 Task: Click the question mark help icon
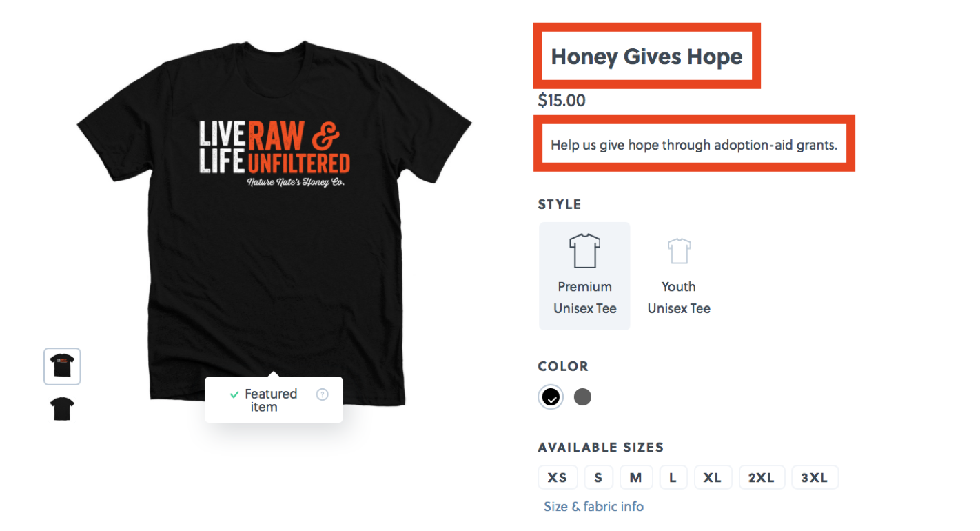(x=322, y=394)
